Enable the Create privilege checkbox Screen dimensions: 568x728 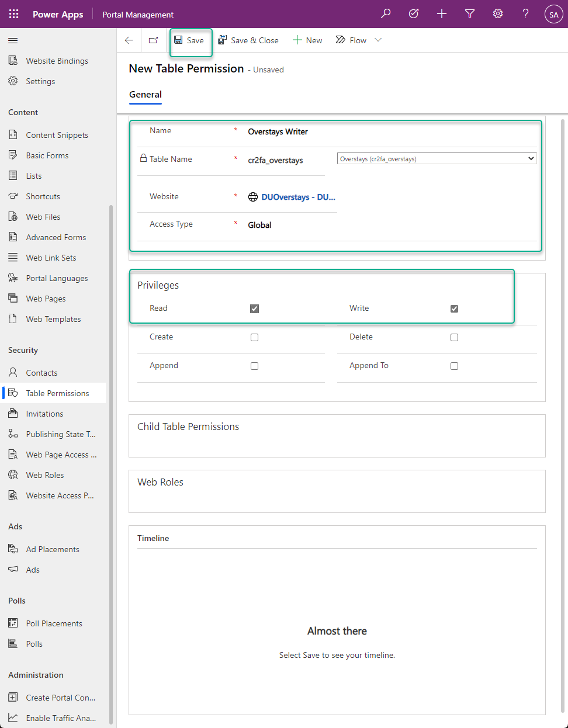point(254,337)
